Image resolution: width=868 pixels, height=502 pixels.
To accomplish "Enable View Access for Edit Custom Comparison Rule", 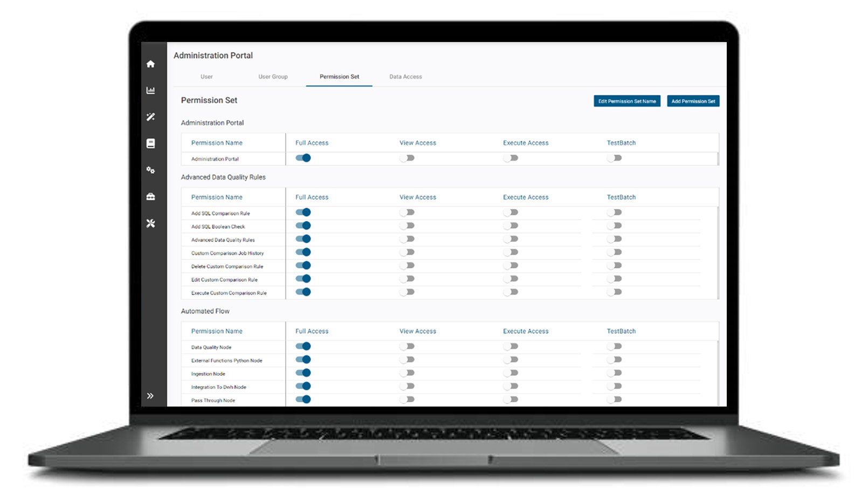I will click(x=407, y=279).
